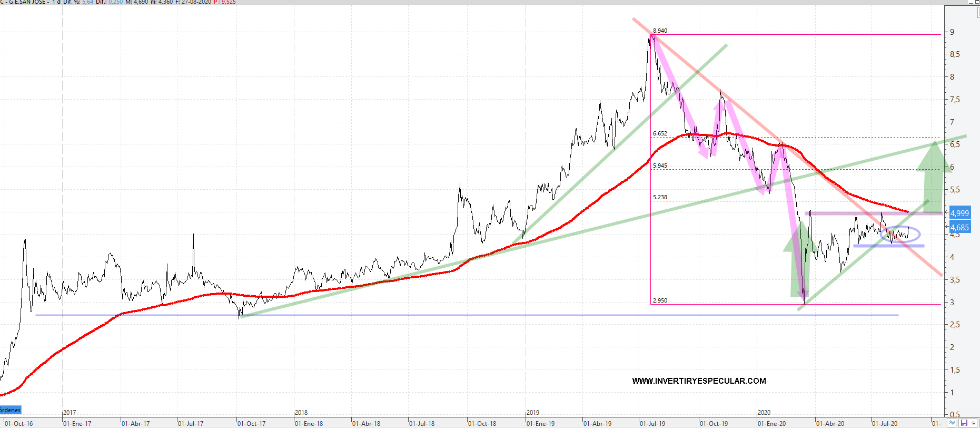Image resolution: width=980 pixels, height=428 pixels.
Task: Click the zigzag lines icon by the date axis
Action: [x=952, y=423]
